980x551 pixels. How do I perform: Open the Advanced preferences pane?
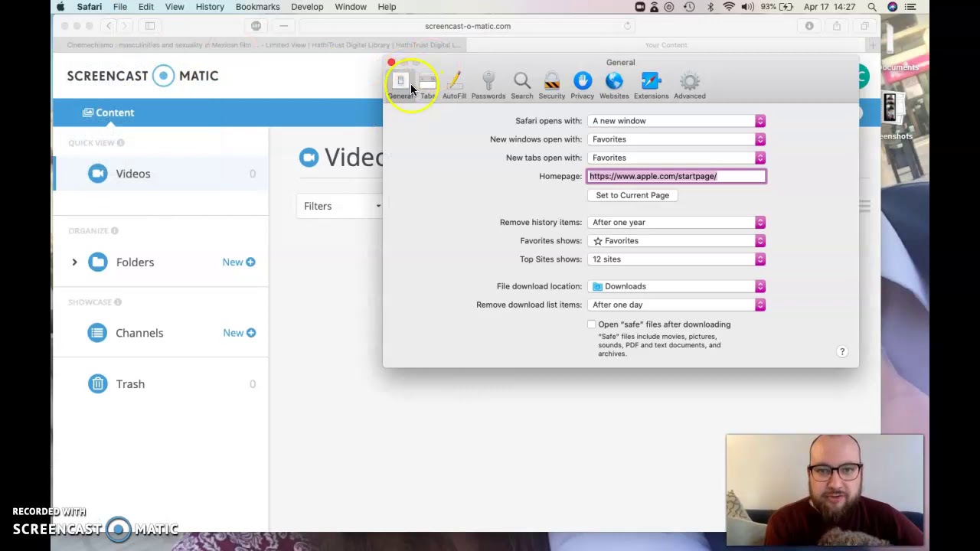pyautogui.click(x=690, y=86)
